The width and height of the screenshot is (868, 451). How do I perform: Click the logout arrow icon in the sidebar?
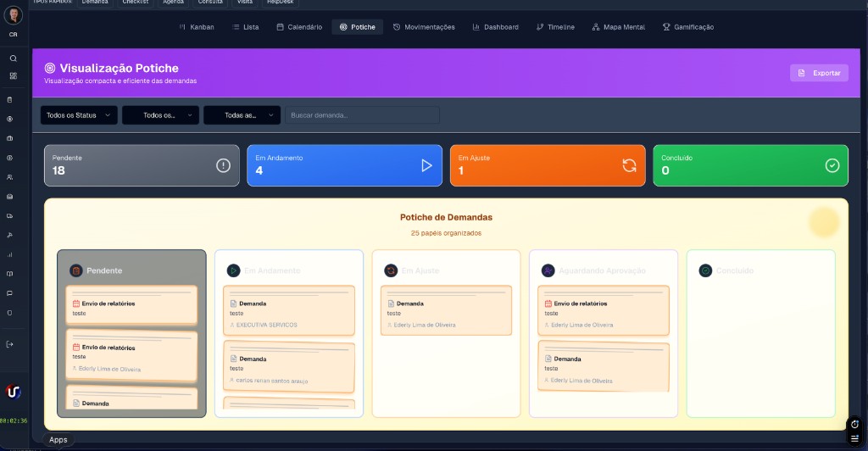pos(9,344)
